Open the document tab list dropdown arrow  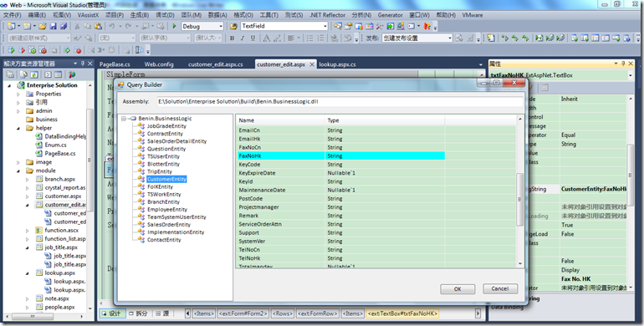click(481, 64)
